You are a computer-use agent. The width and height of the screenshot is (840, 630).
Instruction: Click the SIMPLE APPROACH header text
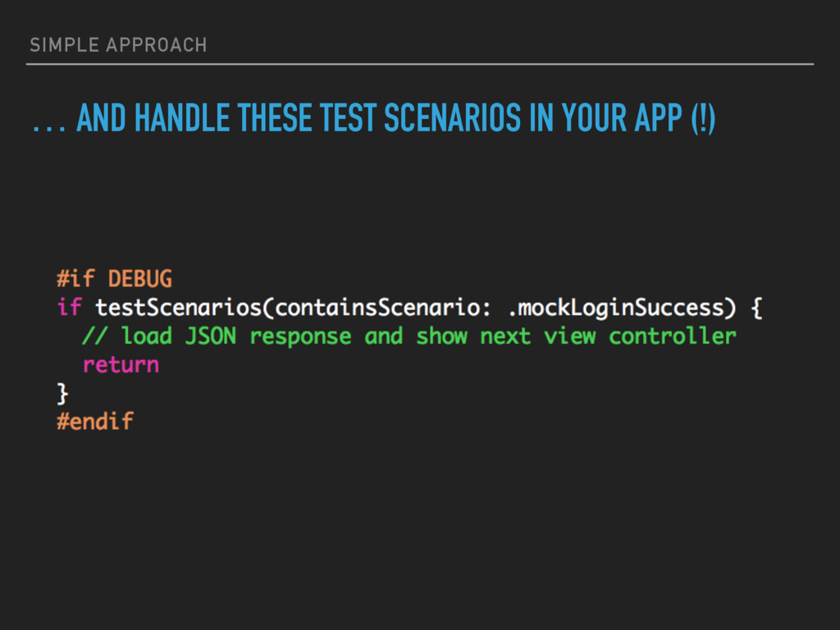tap(118, 45)
